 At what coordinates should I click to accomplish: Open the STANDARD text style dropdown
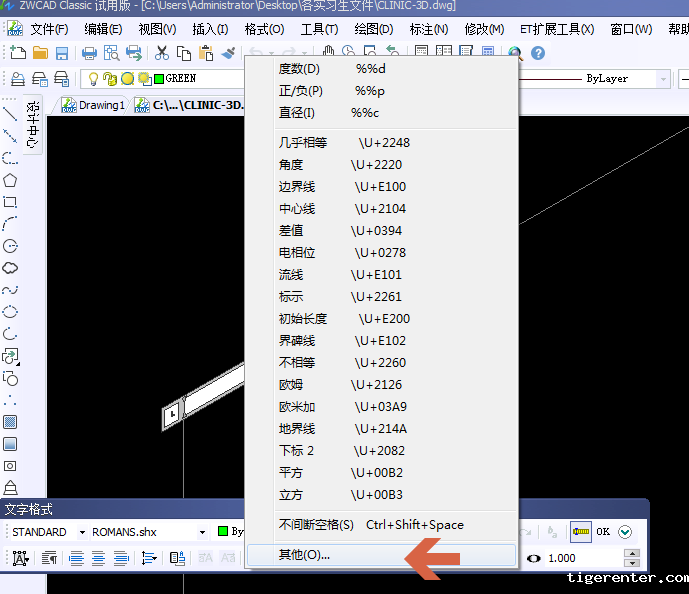coord(82,532)
